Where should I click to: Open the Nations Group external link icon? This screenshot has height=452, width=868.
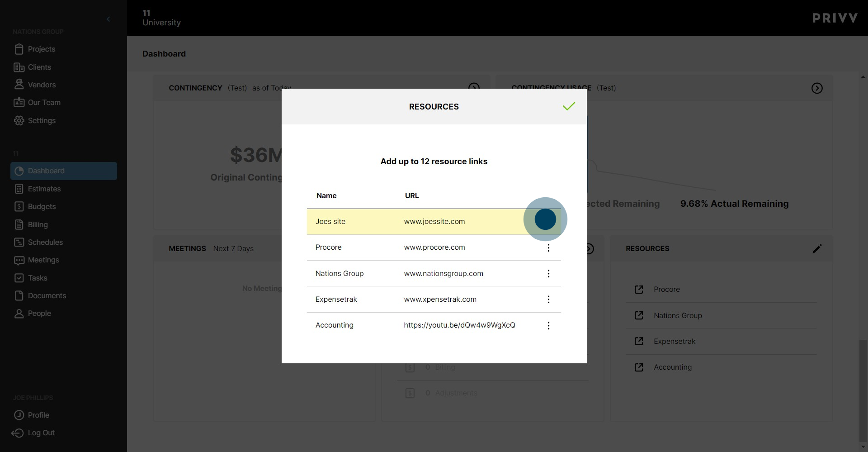639,315
